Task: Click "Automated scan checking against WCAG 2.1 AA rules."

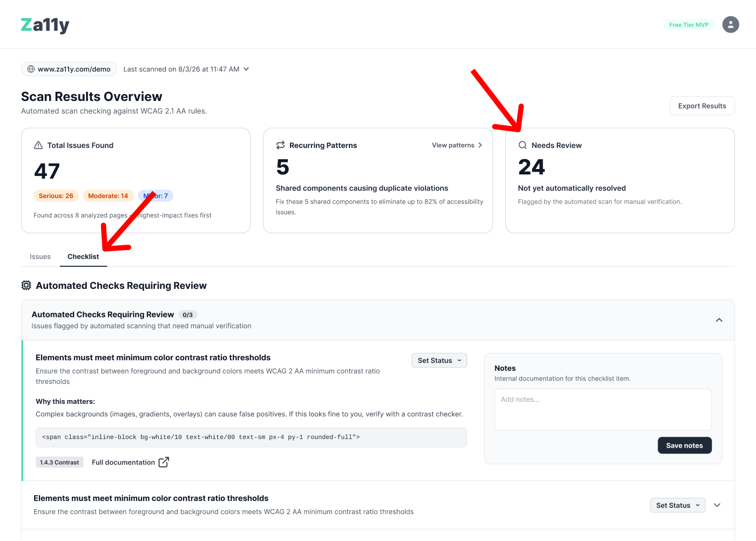Action: point(114,111)
